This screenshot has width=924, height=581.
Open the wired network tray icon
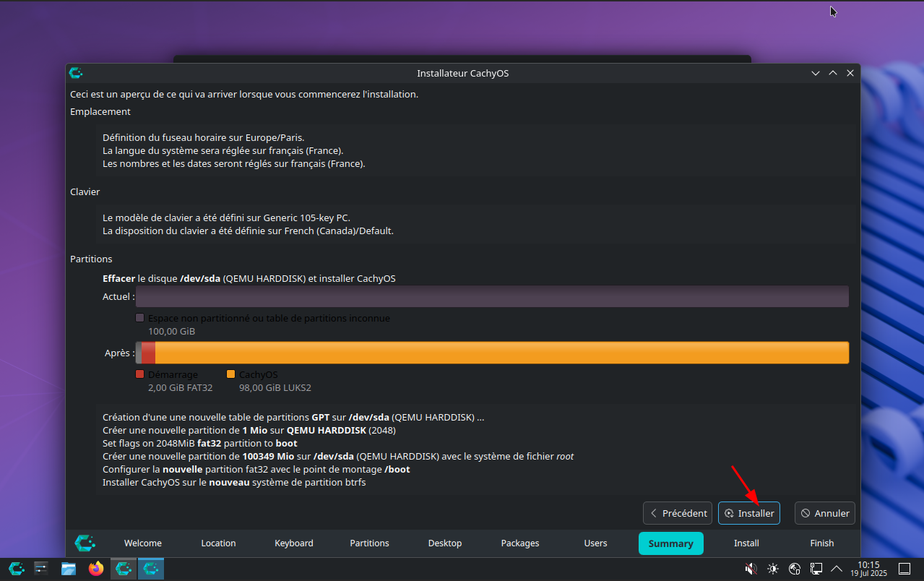816,569
